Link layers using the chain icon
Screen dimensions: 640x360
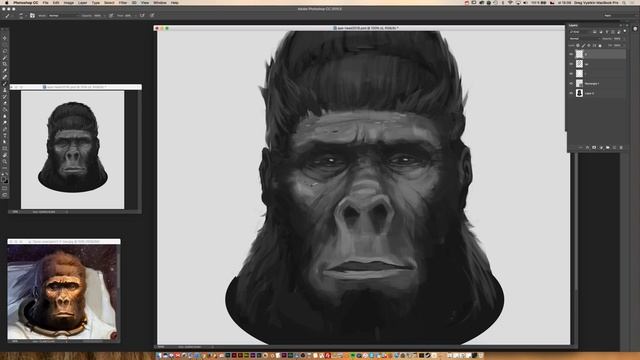point(581,147)
